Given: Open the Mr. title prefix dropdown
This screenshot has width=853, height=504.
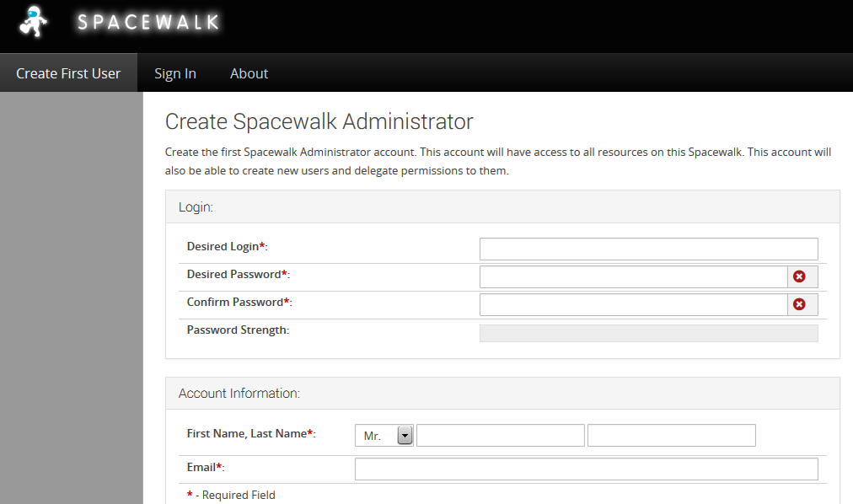Looking at the screenshot, I should point(384,436).
